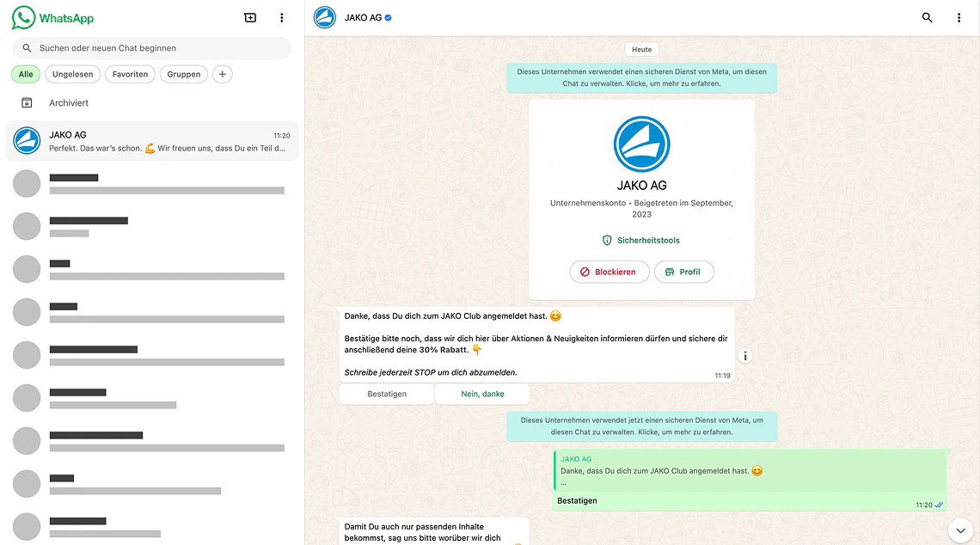
Task: Open the business 'Profil' button
Action: (683, 272)
